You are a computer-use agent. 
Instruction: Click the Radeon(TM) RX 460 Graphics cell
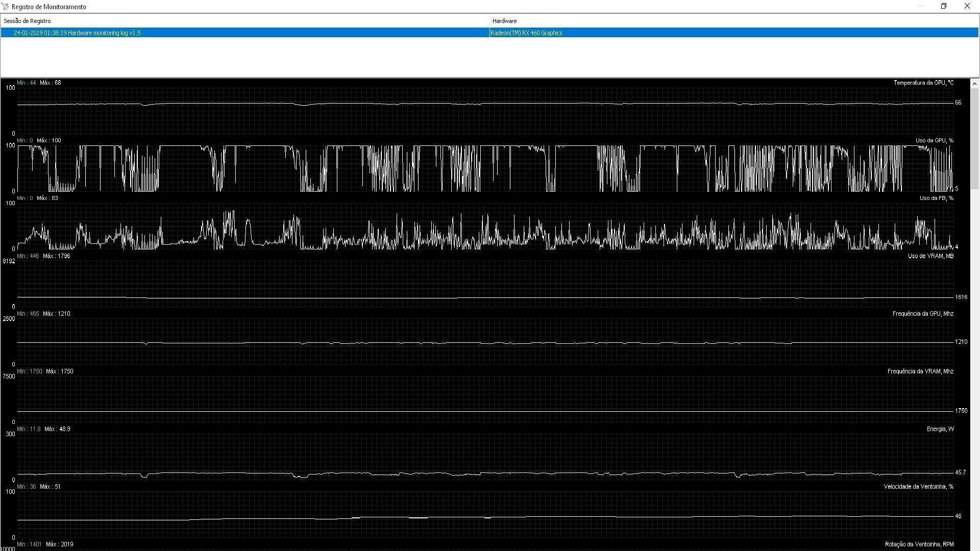[734, 33]
